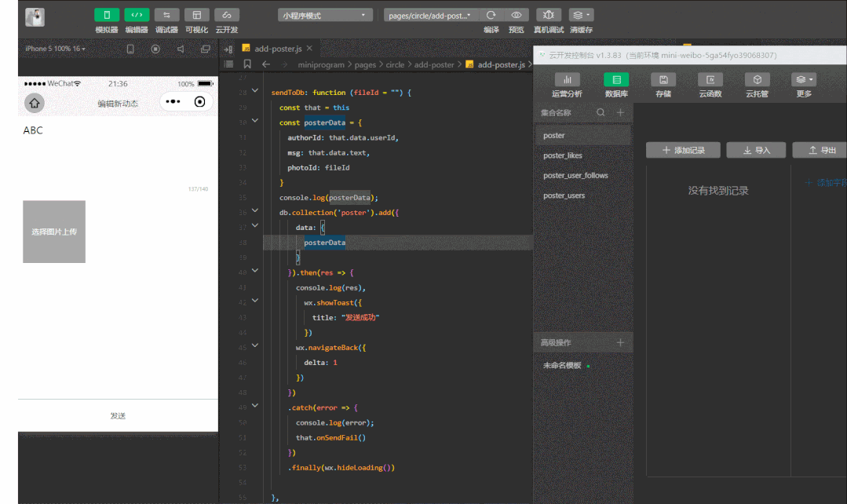The image size is (847, 504).
Task: Collapse the catch callback fold arrow
Action: click(255, 405)
